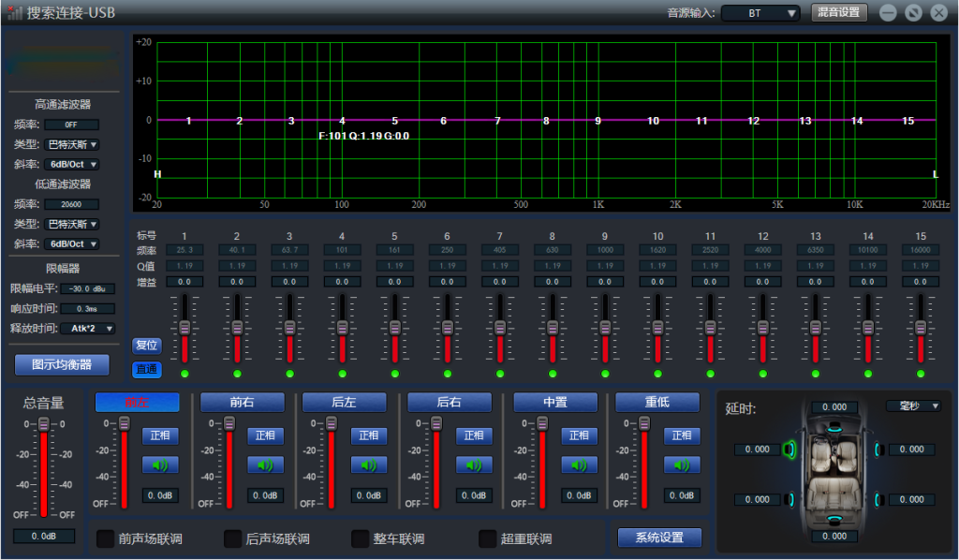Open low-pass filter 斜率 dropdown
Image resolution: width=959 pixels, height=560 pixels.
coord(72,243)
